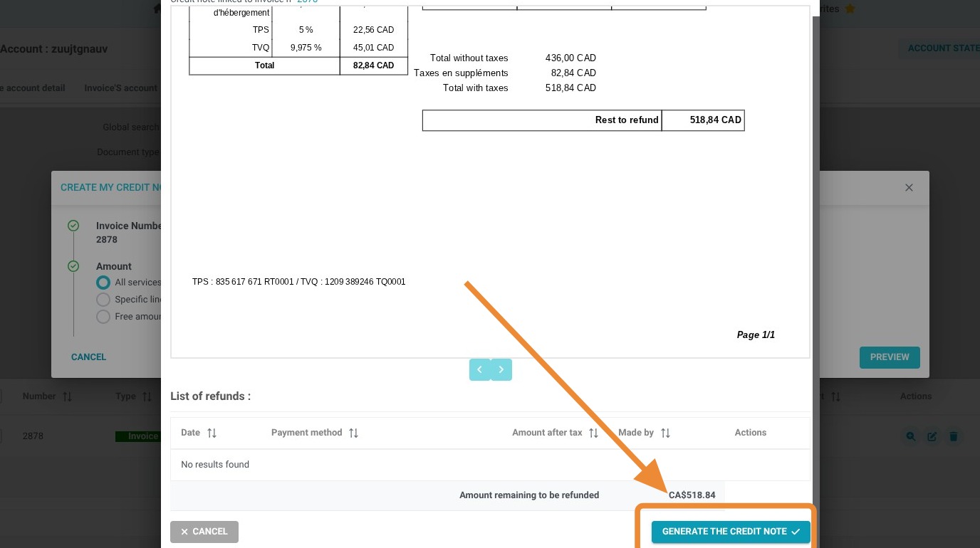Sort refunds by Made by column
This screenshot has width=980, height=548.
(x=665, y=433)
